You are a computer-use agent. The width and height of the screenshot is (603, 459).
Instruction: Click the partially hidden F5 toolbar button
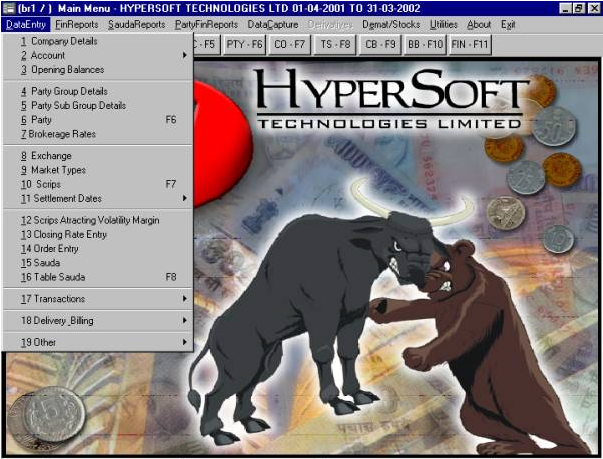coord(206,45)
